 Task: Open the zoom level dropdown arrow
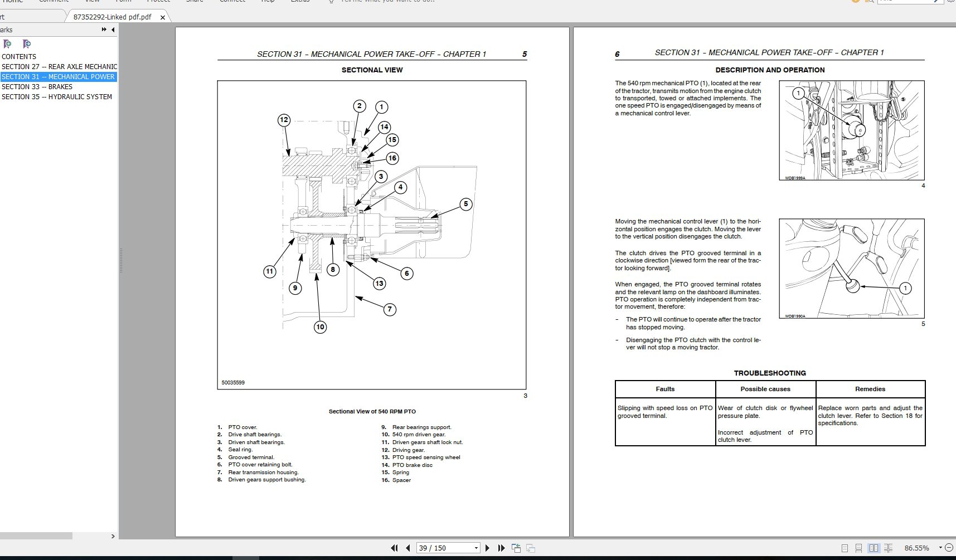[x=940, y=548]
